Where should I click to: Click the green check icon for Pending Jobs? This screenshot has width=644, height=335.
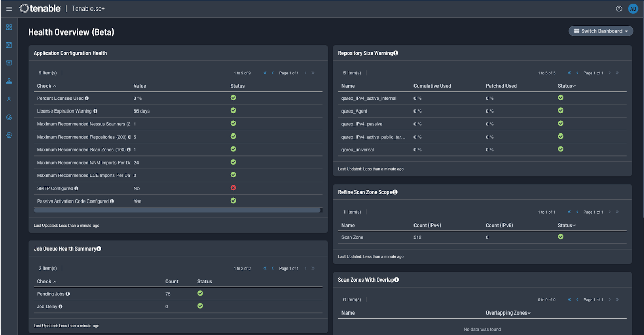click(200, 293)
